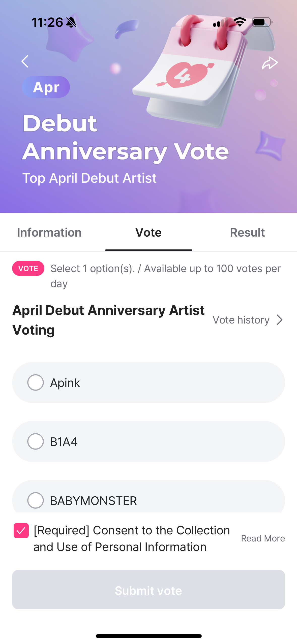This screenshot has height=644, width=297.
Task: Tap the battery status icon
Action: pos(262,22)
